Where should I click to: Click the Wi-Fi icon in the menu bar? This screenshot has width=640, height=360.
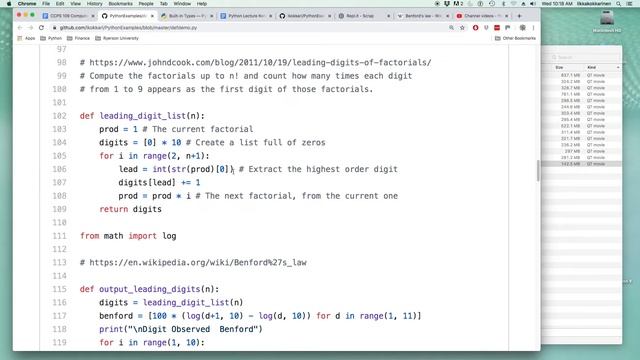[513, 4]
